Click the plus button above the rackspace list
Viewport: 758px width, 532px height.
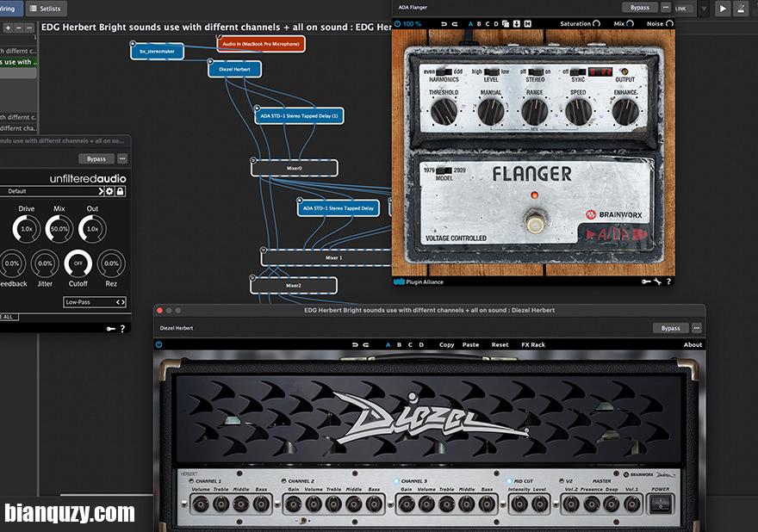pyautogui.click(x=8, y=28)
